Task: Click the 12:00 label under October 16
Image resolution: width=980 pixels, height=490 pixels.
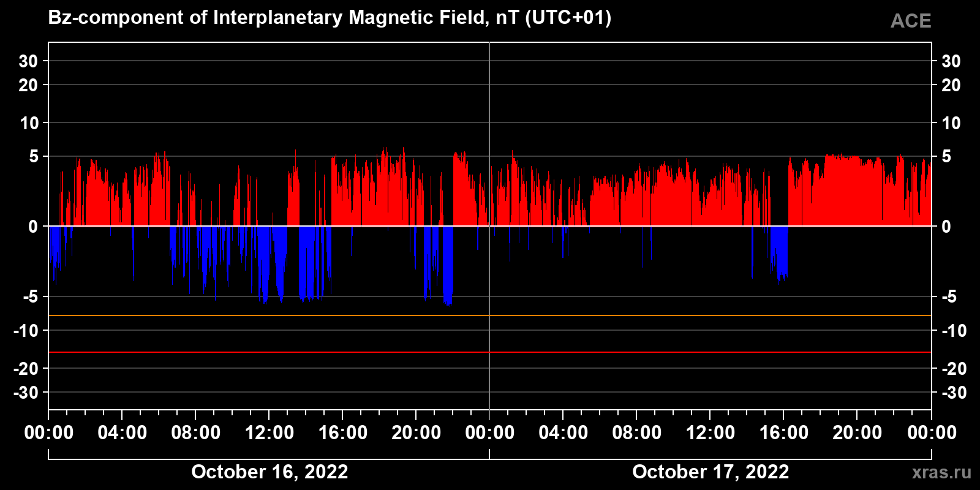Action: pyautogui.click(x=269, y=433)
